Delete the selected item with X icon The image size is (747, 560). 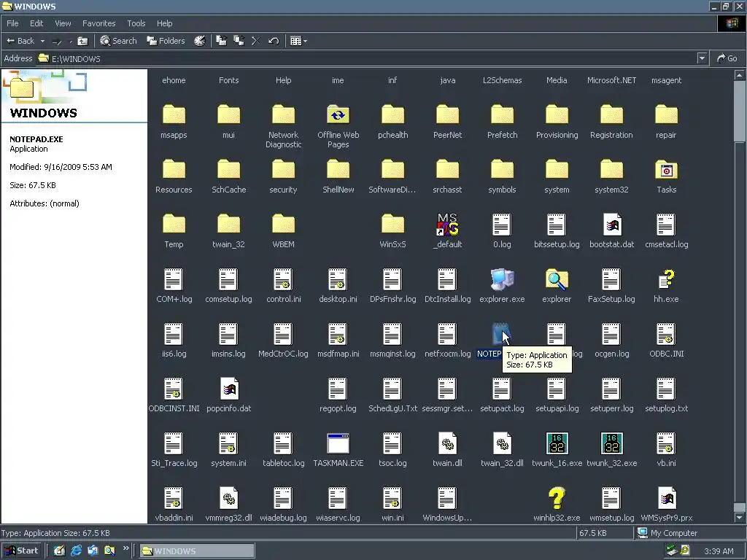256,41
